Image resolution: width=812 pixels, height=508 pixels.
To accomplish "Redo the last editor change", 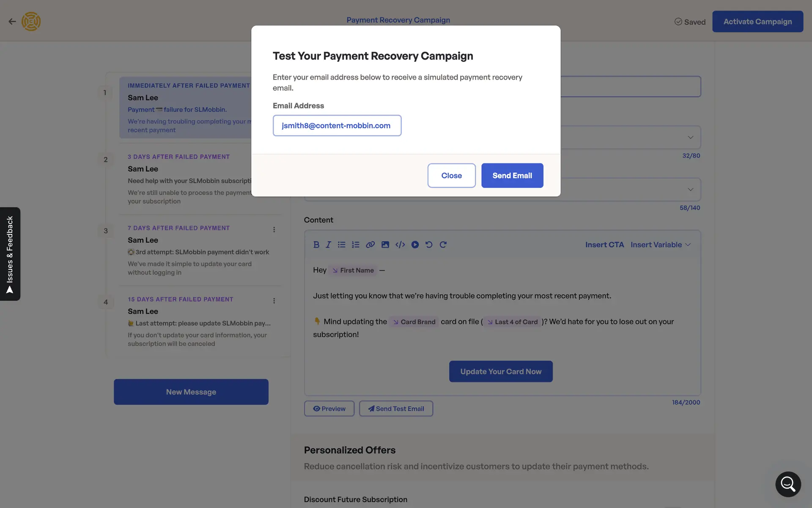I will coord(443,245).
